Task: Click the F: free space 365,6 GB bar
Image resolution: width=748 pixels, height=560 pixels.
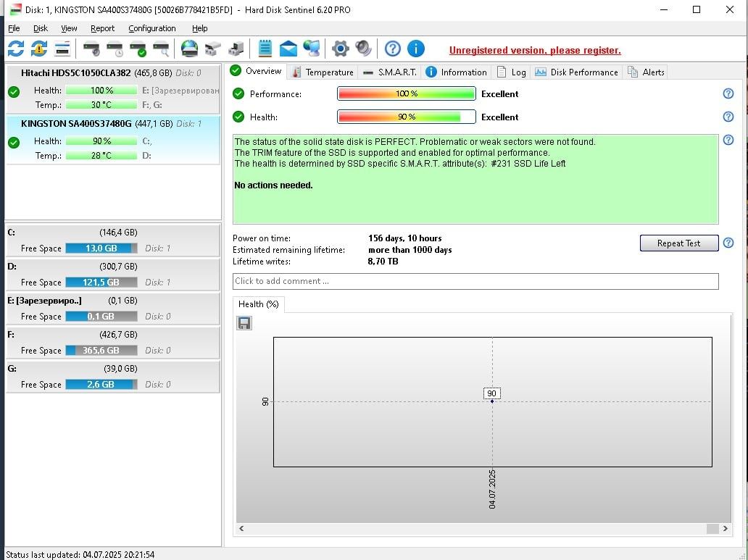Action: tap(101, 350)
